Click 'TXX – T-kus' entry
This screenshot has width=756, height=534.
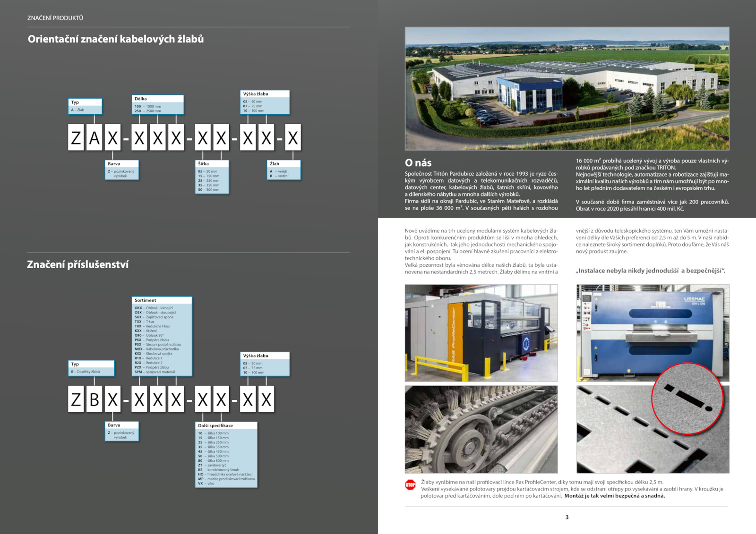(x=145, y=322)
